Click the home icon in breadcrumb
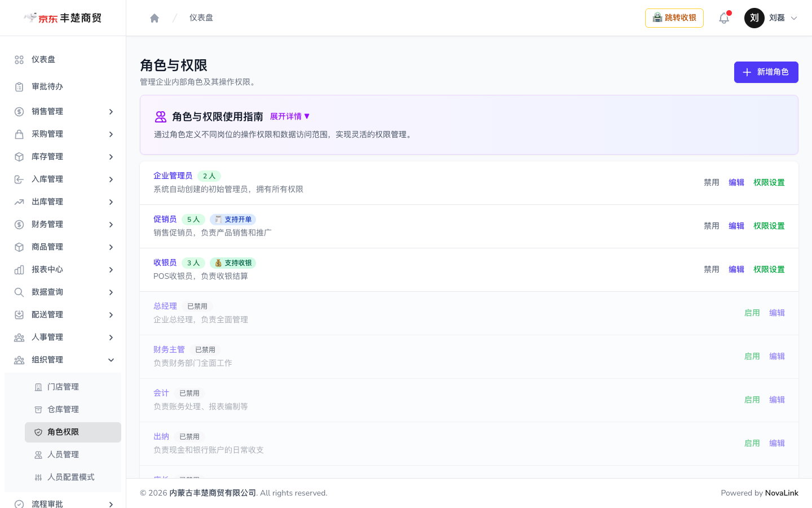The width and height of the screenshot is (812, 508). click(x=155, y=18)
